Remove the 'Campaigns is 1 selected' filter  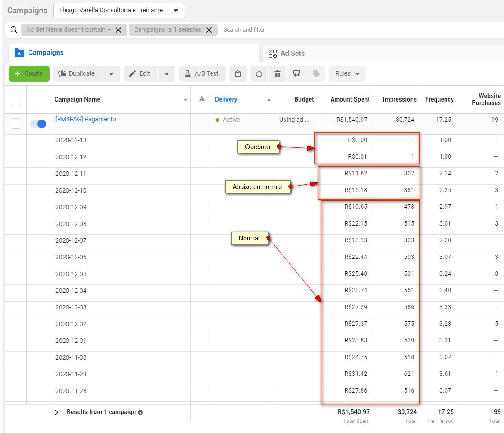(209, 30)
